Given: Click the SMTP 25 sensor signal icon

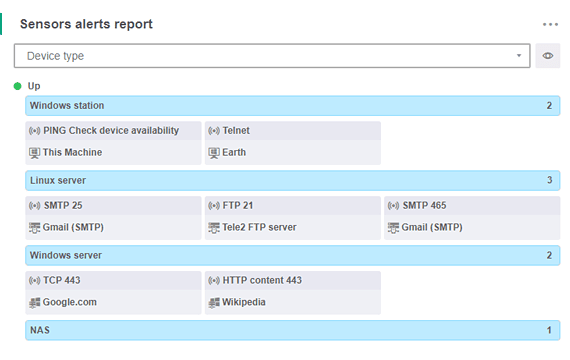Looking at the screenshot, I should pyautogui.click(x=35, y=206).
